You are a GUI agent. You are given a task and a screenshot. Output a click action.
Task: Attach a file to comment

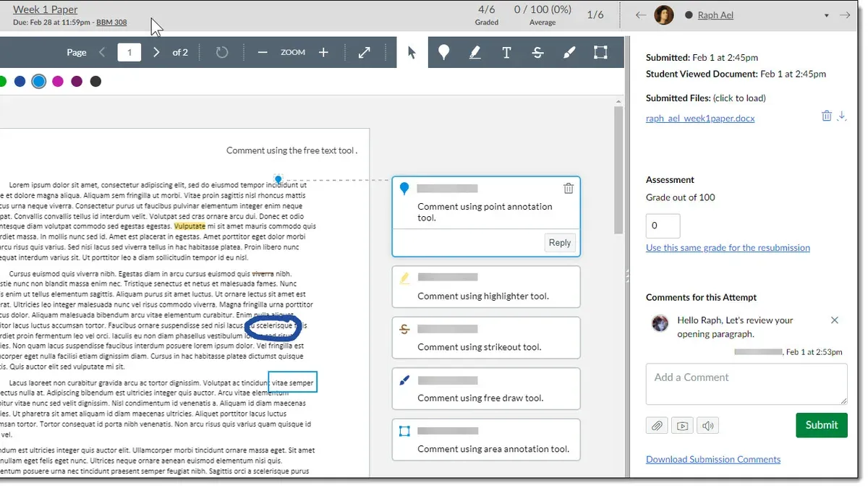(657, 426)
